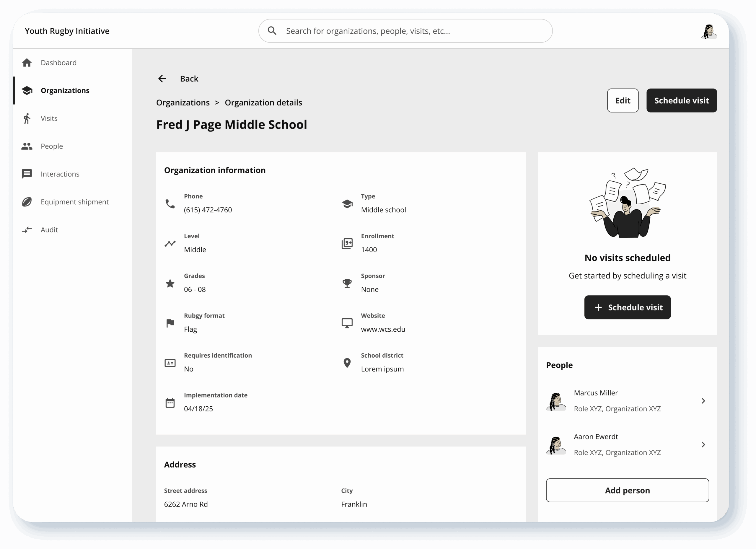Viewport: 756px width, 549px height.
Task: Expand Aaron Ewerdt's chevron arrow
Action: 703,445
